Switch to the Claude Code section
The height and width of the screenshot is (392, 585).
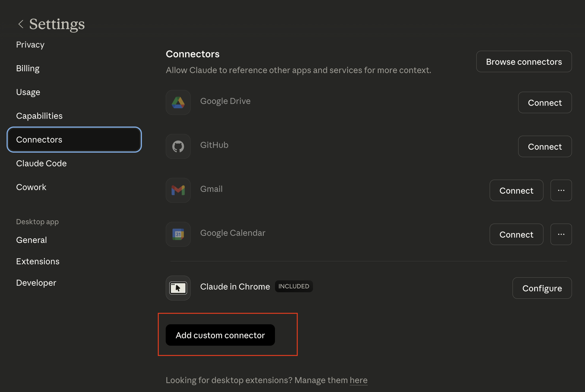tap(41, 163)
